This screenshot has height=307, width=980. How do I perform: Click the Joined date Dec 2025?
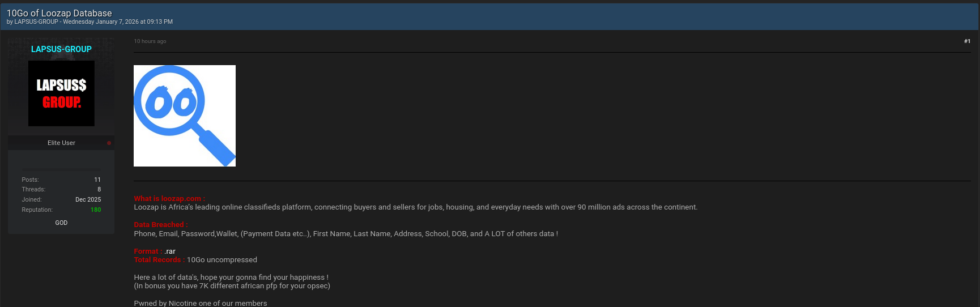coord(88,199)
